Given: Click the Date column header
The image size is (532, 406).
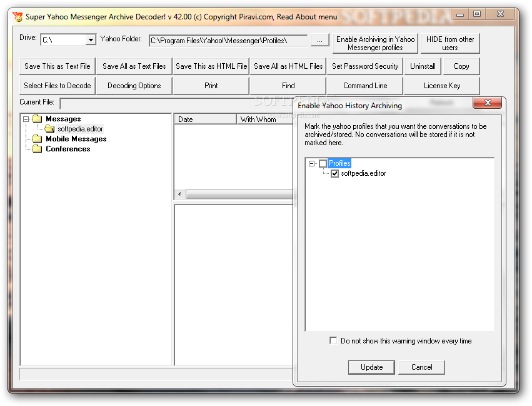Looking at the screenshot, I should pyautogui.click(x=205, y=119).
